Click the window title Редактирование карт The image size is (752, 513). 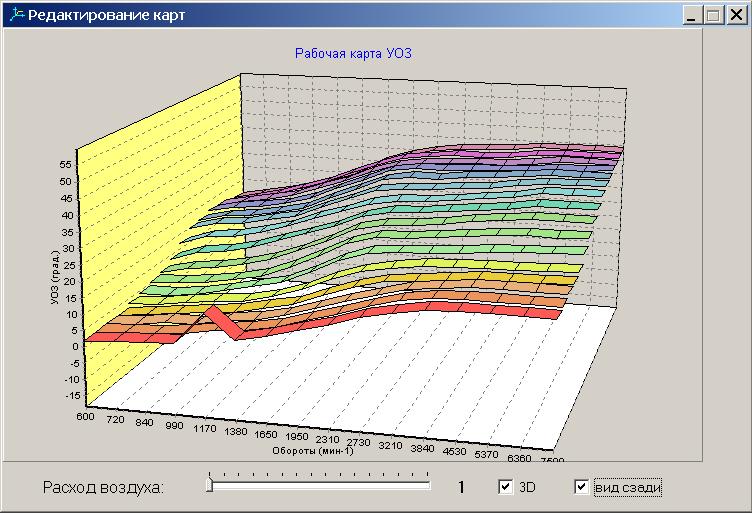tap(106, 15)
